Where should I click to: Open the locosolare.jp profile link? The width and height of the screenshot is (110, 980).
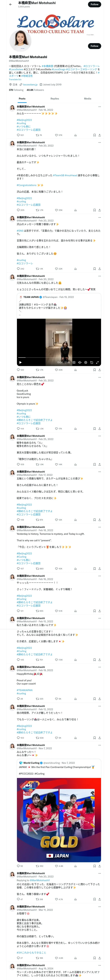point(30,84)
